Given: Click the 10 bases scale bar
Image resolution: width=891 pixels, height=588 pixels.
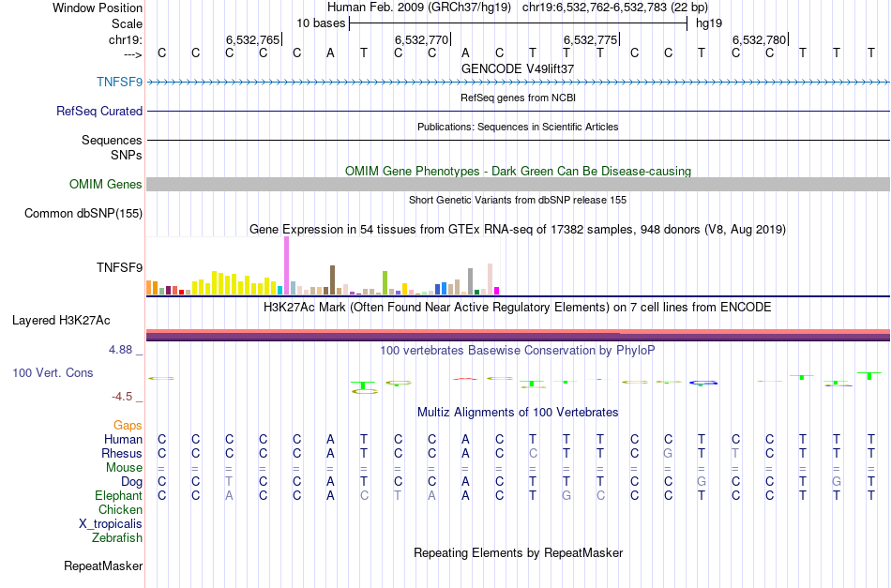Looking at the screenshot, I should (x=518, y=23).
